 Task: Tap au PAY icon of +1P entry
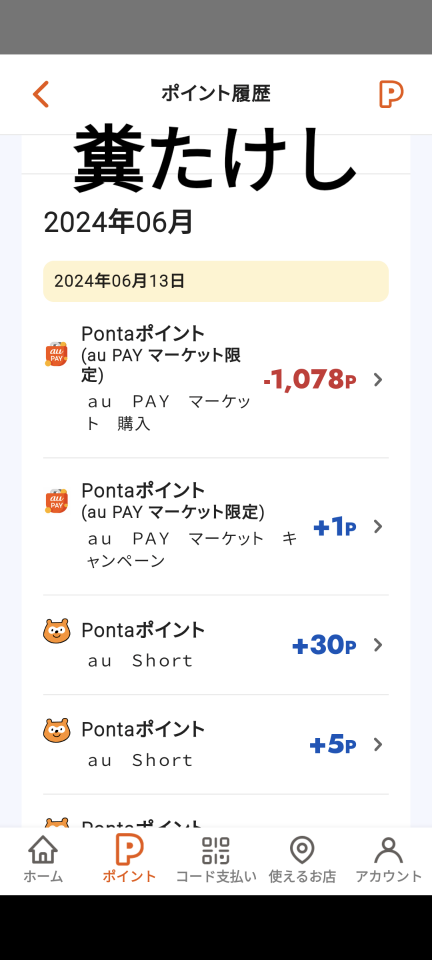(56, 501)
